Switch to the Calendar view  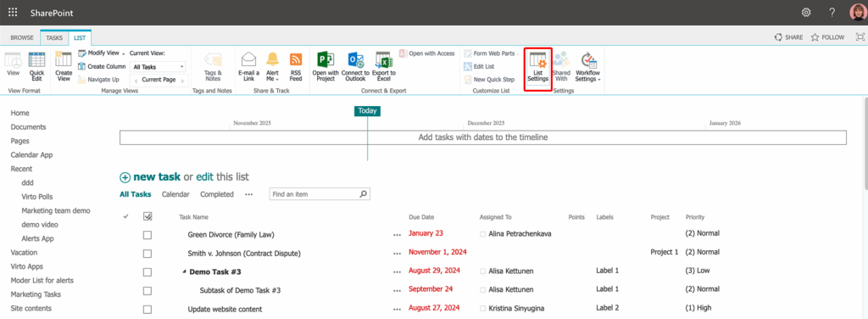tap(175, 194)
